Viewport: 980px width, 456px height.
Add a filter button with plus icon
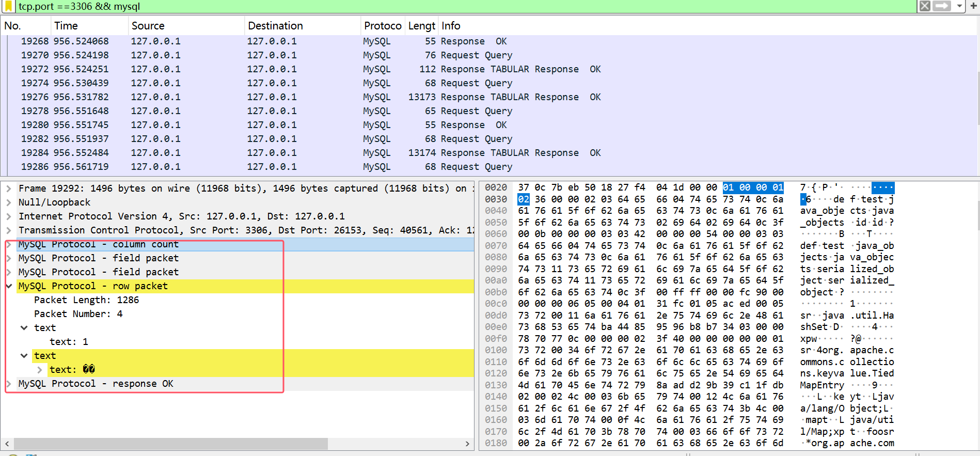(974, 6)
